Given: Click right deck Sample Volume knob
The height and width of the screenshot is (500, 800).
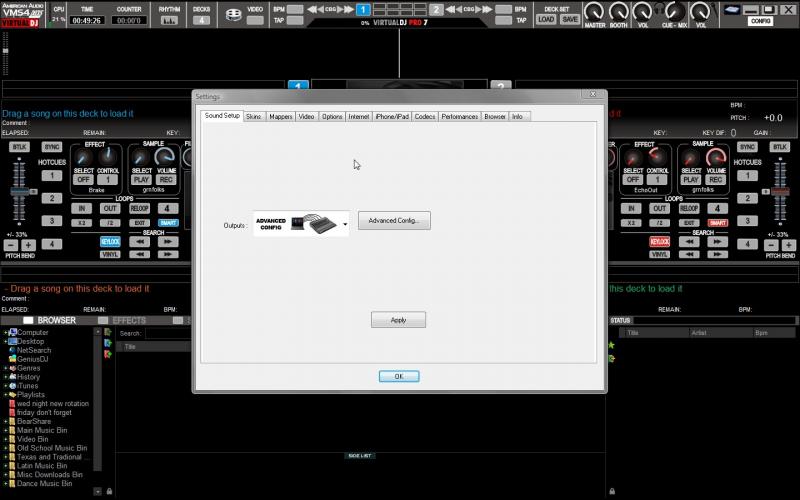Looking at the screenshot, I should (716, 158).
